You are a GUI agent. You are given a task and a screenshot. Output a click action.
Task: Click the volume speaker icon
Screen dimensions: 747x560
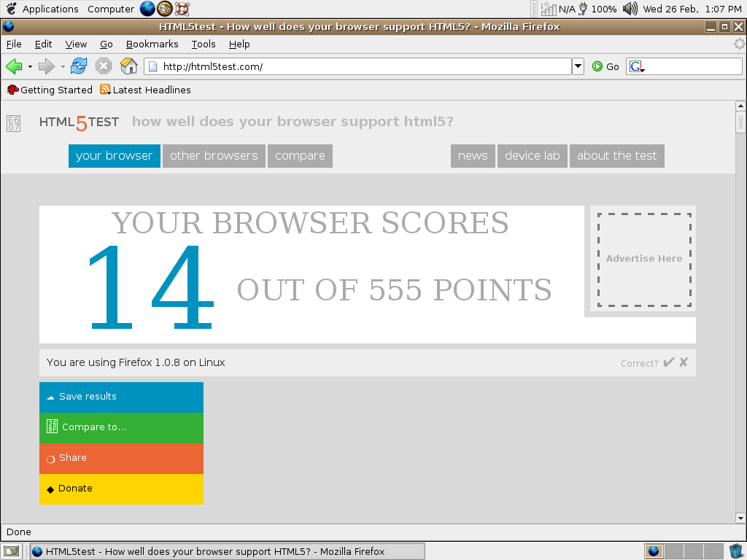630,9
